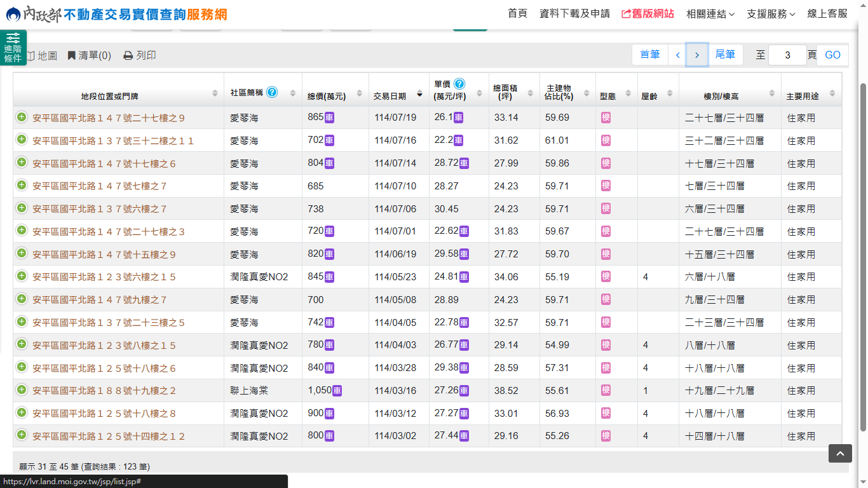
Task: Click the parking badge next to 865 total price
Action: pos(329,118)
